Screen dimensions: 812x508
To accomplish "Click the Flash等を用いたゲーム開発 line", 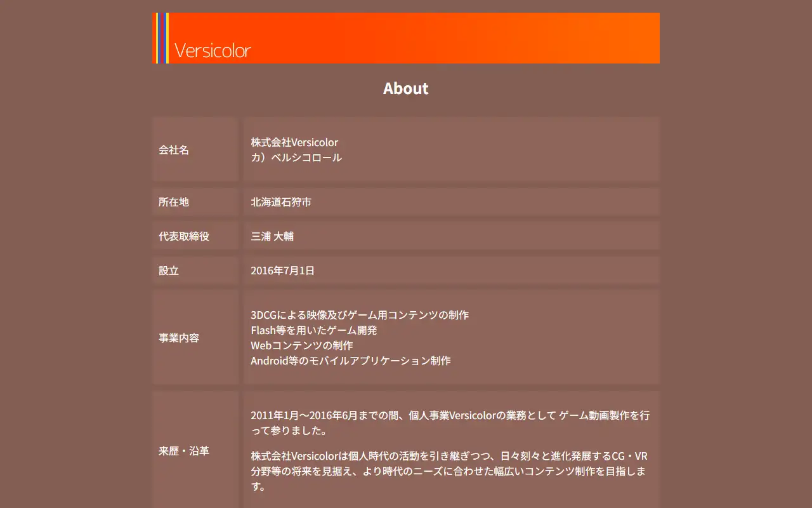I will [314, 330].
